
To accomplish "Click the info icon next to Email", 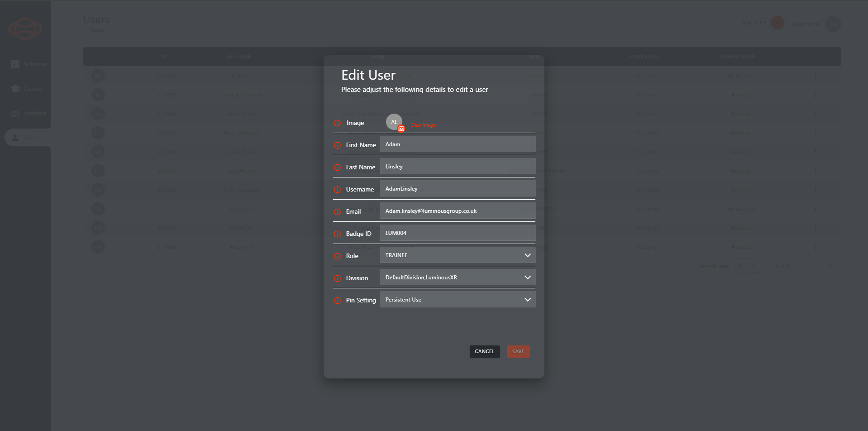I will [x=337, y=212].
